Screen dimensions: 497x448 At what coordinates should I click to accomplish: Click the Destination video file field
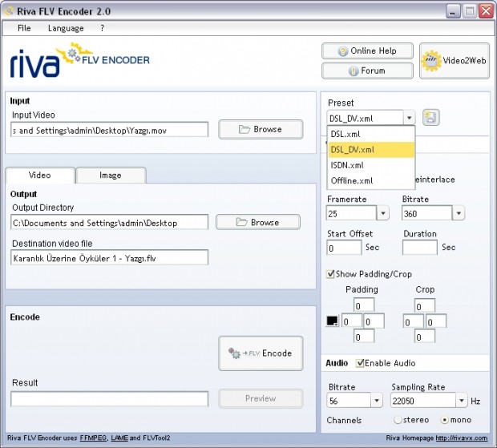109,257
